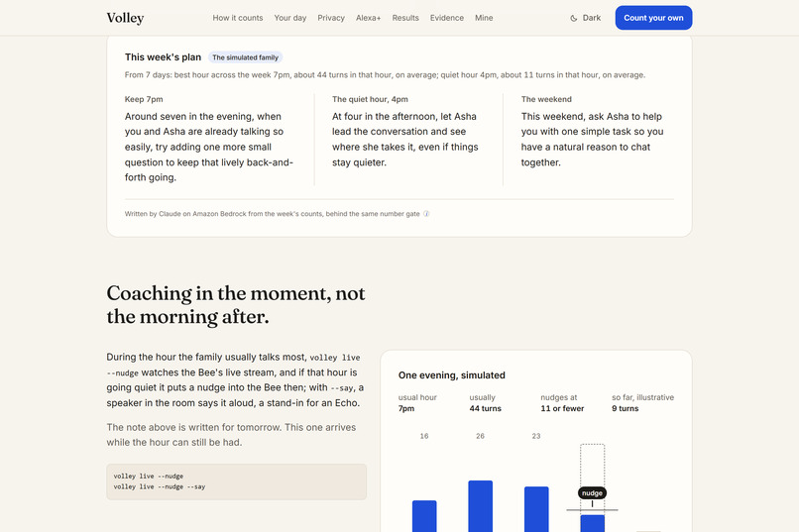Click the Keep 7pm plan heading
Viewport: 799px width, 532px height.
144,99
